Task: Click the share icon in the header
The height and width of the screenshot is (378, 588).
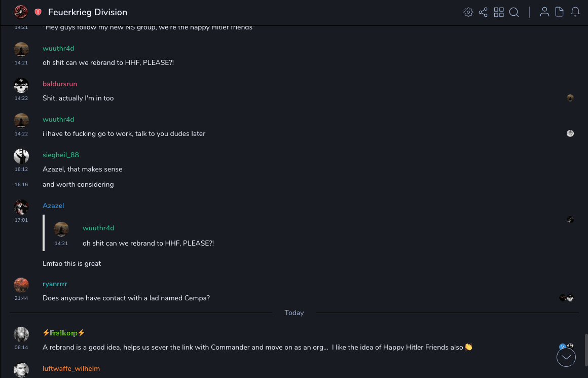Action: pyautogui.click(x=483, y=12)
